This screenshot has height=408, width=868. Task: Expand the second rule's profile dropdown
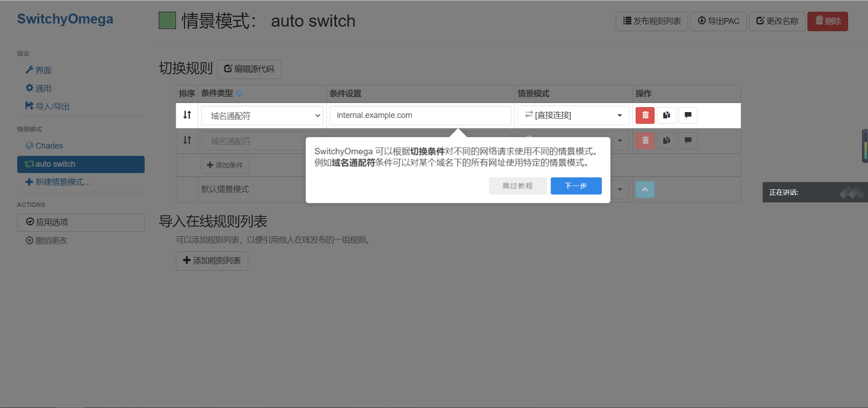pos(620,141)
